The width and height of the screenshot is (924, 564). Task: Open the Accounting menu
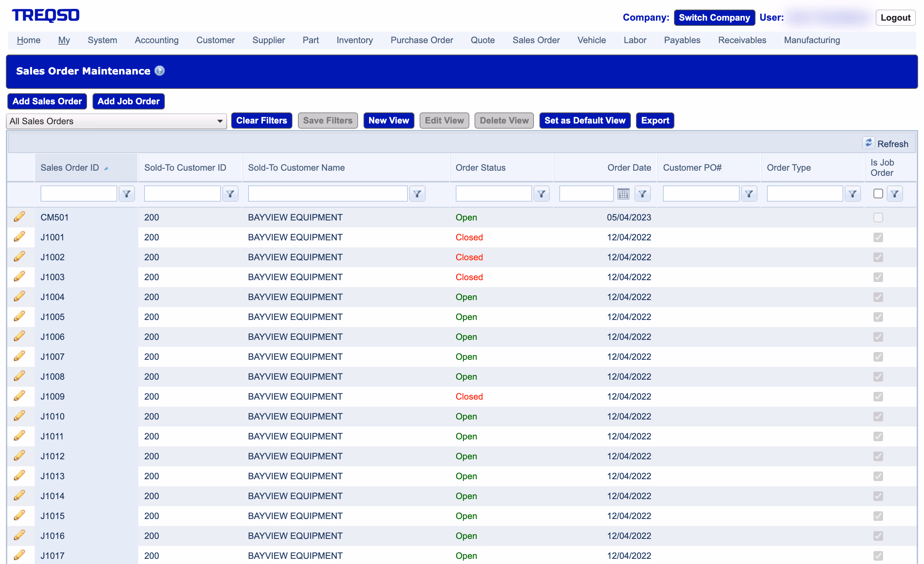pos(157,40)
